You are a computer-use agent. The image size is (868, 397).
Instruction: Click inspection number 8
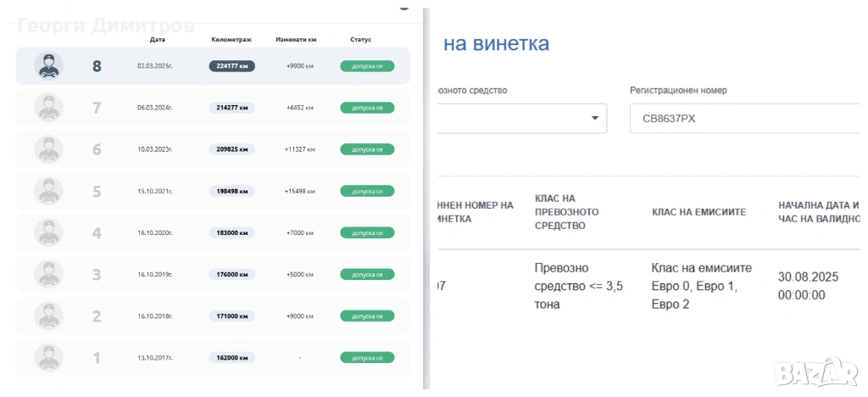pos(97,66)
